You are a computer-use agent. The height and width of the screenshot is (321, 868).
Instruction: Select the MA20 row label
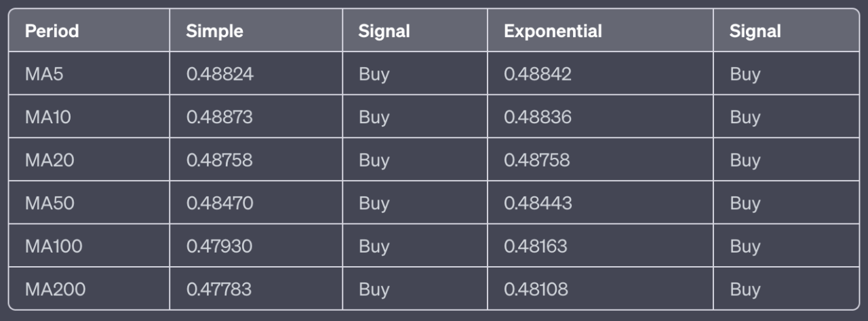pyautogui.click(x=50, y=160)
